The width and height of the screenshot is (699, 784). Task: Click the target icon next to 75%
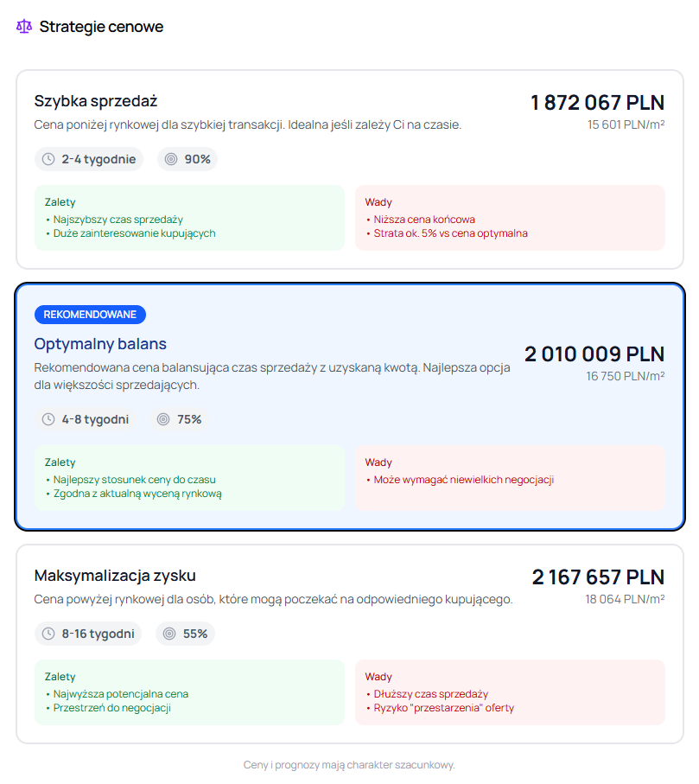point(163,419)
